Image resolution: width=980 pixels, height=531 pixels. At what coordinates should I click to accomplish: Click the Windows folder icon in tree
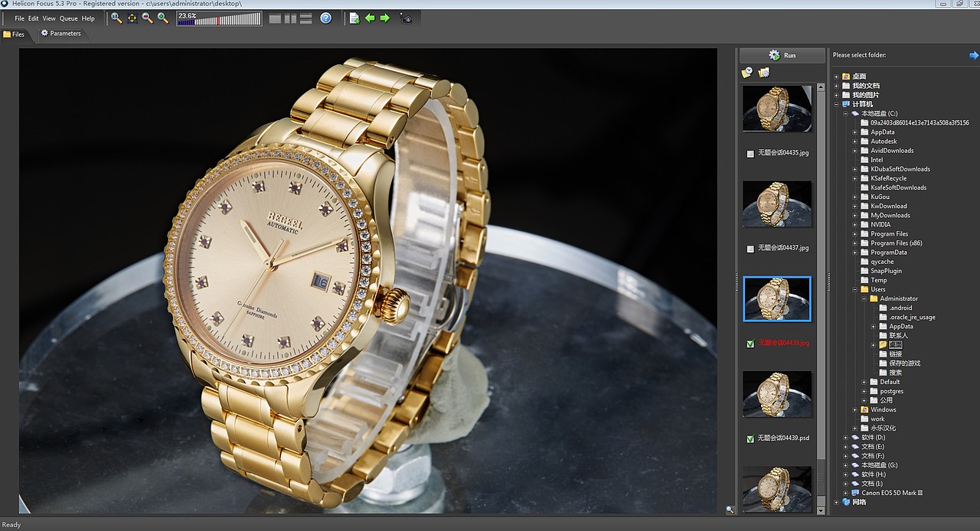click(x=864, y=409)
